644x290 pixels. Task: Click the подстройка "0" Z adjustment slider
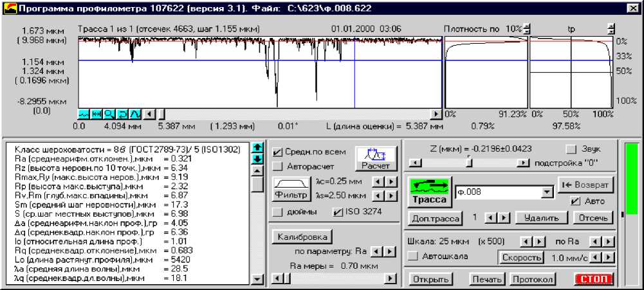(470, 163)
